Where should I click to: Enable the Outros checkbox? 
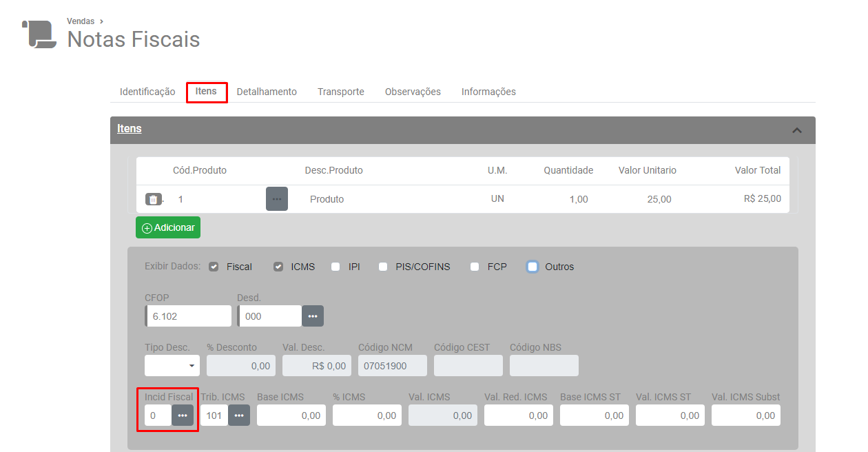click(533, 267)
